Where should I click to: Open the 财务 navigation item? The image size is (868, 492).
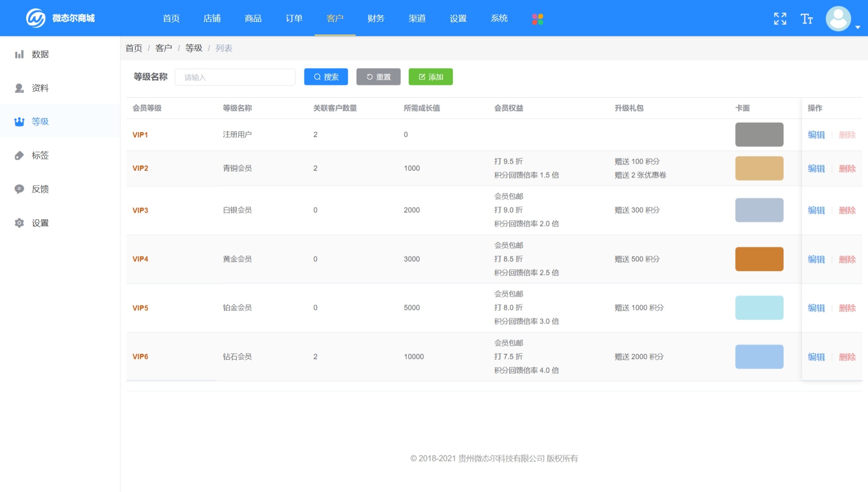[376, 19]
